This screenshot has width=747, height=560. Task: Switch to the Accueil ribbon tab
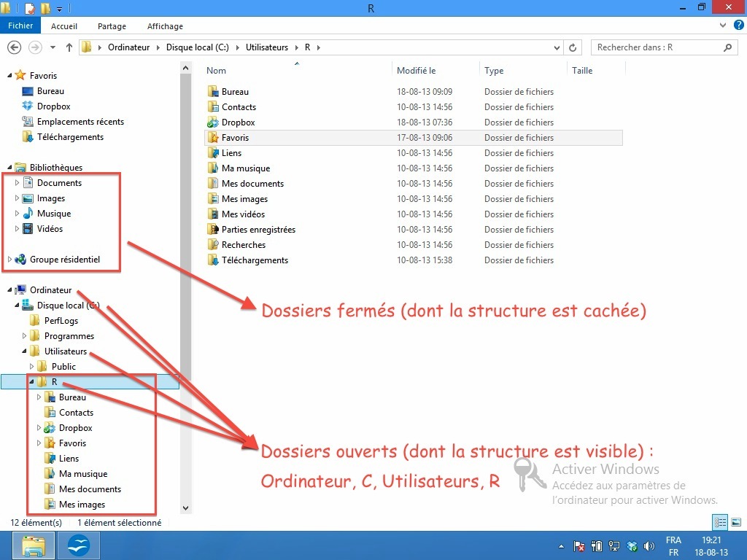pyautogui.click(x=64, y=26)
